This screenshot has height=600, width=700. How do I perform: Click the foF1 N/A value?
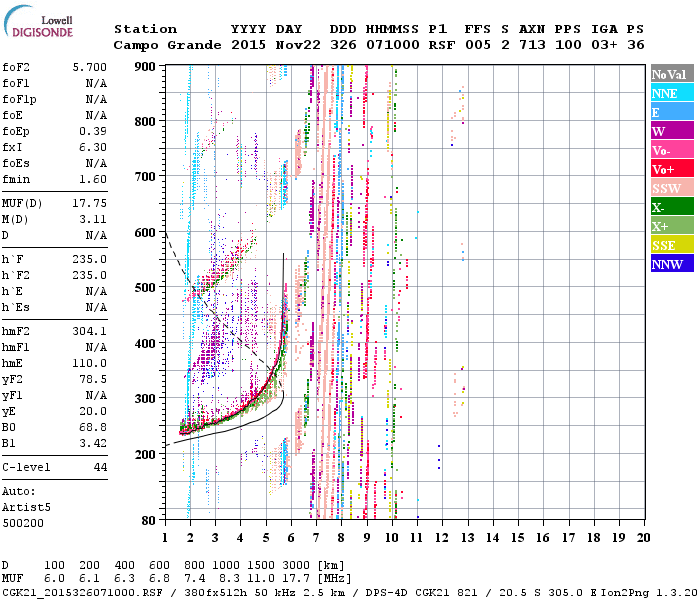click(x=96, y=83)
